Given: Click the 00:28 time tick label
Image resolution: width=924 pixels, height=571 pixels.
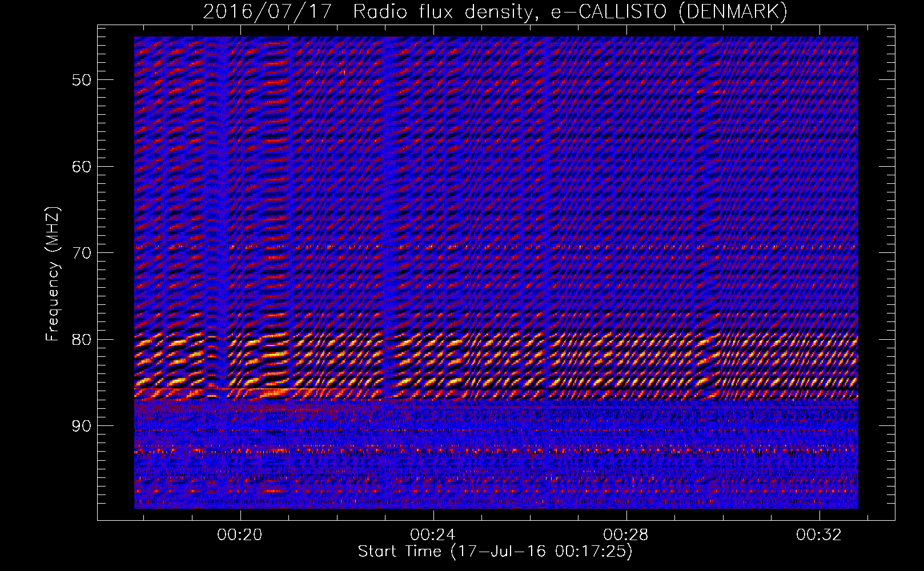Looking at the screenshot, I should click(626, 534).
